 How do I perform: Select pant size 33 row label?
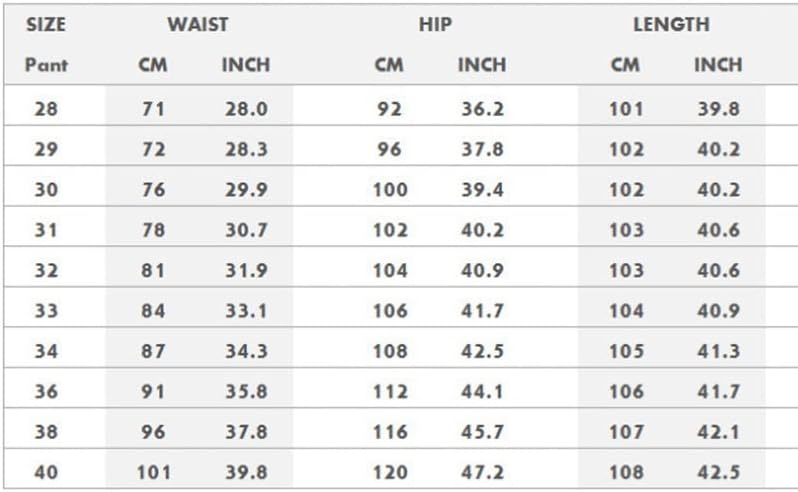(46, 311)
